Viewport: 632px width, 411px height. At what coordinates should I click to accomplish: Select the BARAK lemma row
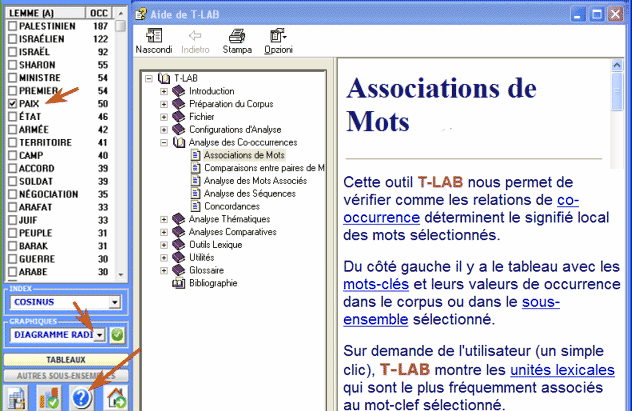click(x=58, y=246)
